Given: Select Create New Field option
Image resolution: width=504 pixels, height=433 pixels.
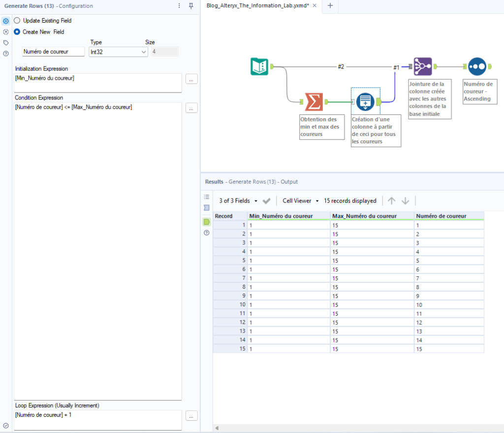Looking at the screenshot, I should pos(17,32).
